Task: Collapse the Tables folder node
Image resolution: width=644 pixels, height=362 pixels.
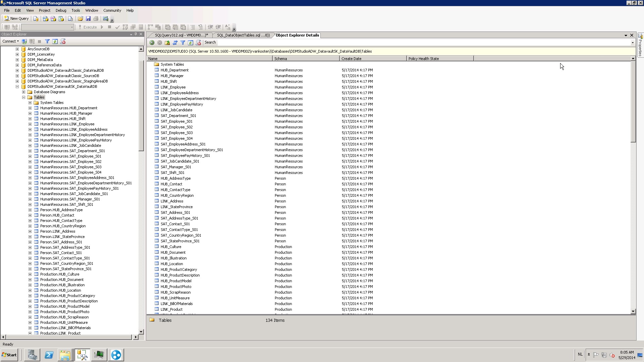Action: click(23, 97)
